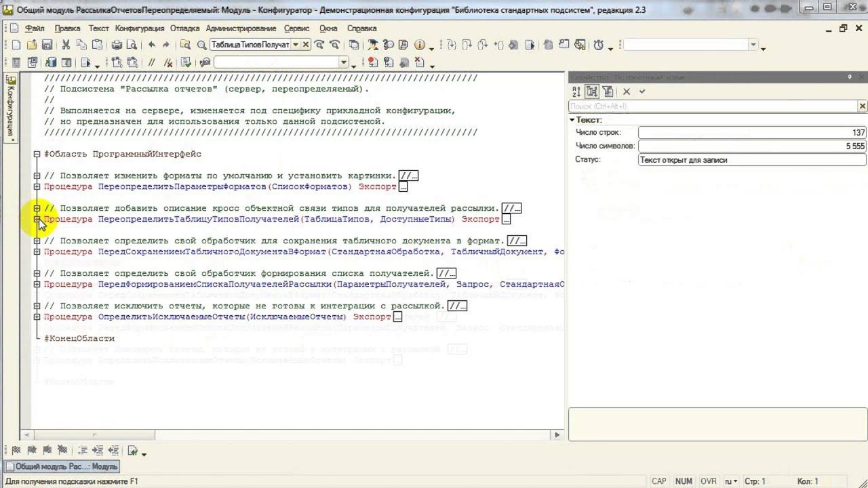Click the comment selection '//' icon

pyautogui.click(x=152, y=62)
